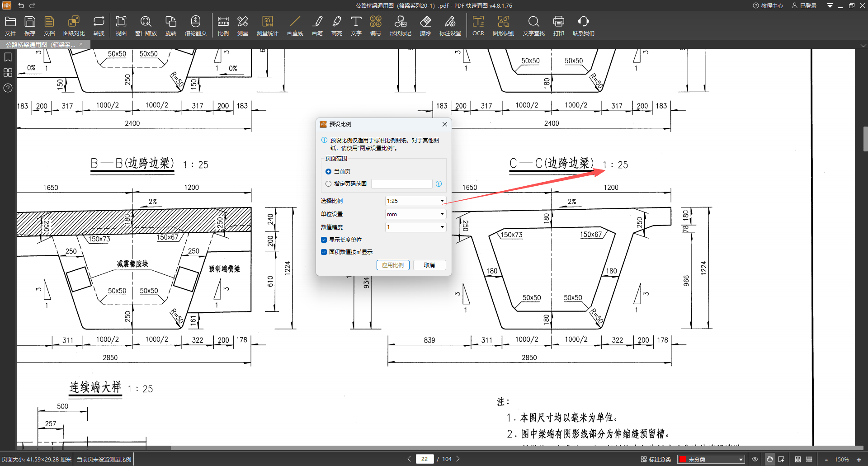Open the 单位设置 mm dropdown
This screenshot has width=868, height=466.
click(x=415, y=214)
